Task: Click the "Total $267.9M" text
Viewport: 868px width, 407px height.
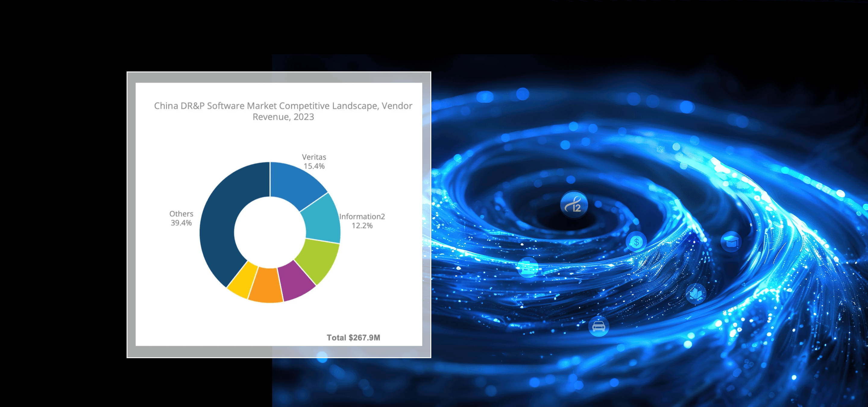Action: click(x=353, y=338)
